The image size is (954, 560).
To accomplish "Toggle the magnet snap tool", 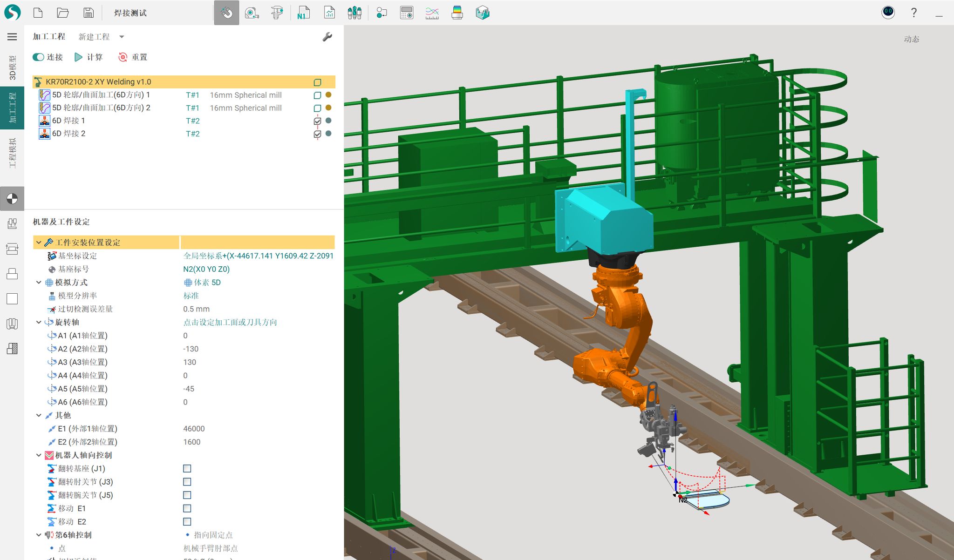I will coord(226,13).
